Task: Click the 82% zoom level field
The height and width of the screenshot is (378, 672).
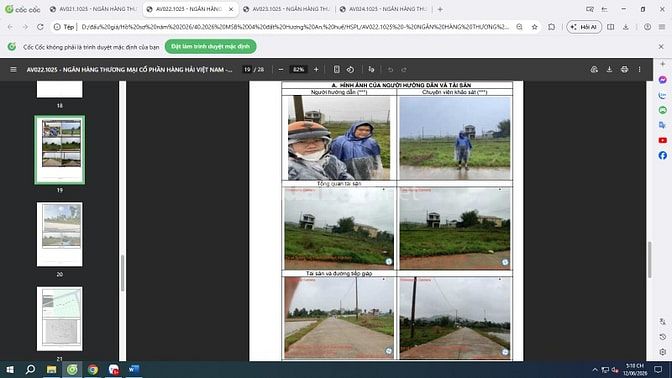Action: click(x=298, y=69)
